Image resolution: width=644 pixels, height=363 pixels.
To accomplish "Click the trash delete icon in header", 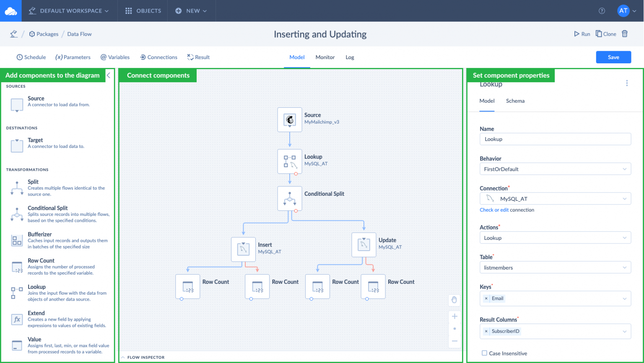I will pos(625,34).
